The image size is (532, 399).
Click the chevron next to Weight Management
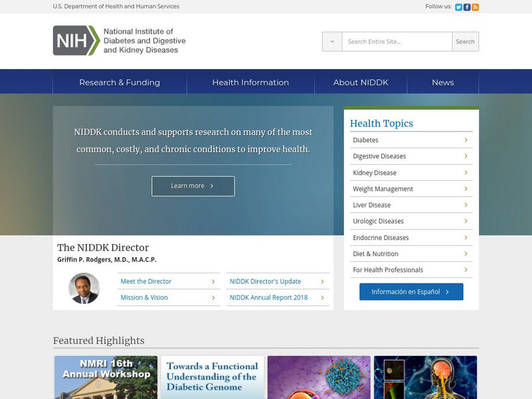466,189
